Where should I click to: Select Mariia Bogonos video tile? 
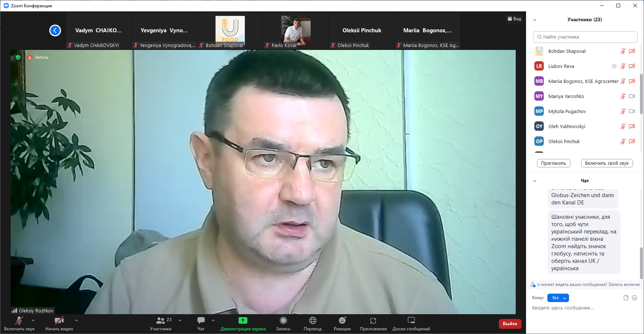pos(427,30)
